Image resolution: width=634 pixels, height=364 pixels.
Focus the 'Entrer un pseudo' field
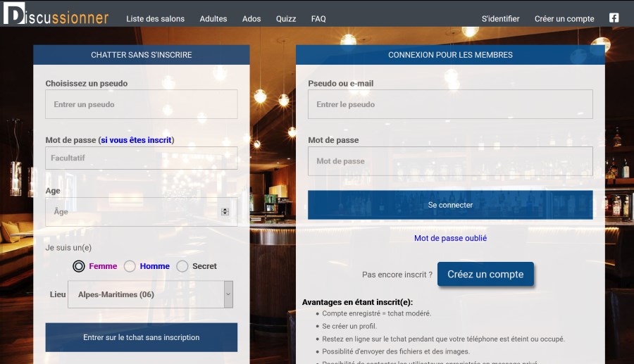click(142, 104)
